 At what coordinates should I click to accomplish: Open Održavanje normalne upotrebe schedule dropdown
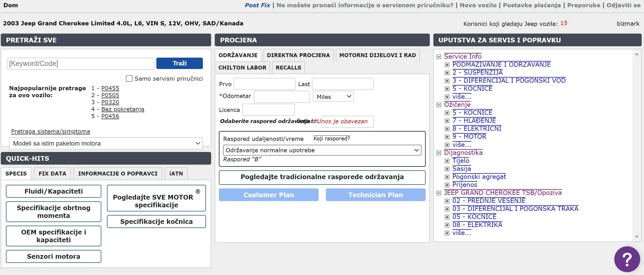click(322, 150)
